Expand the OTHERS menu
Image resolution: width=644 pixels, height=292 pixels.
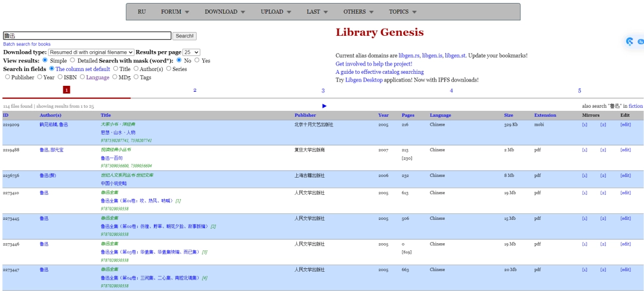point(358,12)
